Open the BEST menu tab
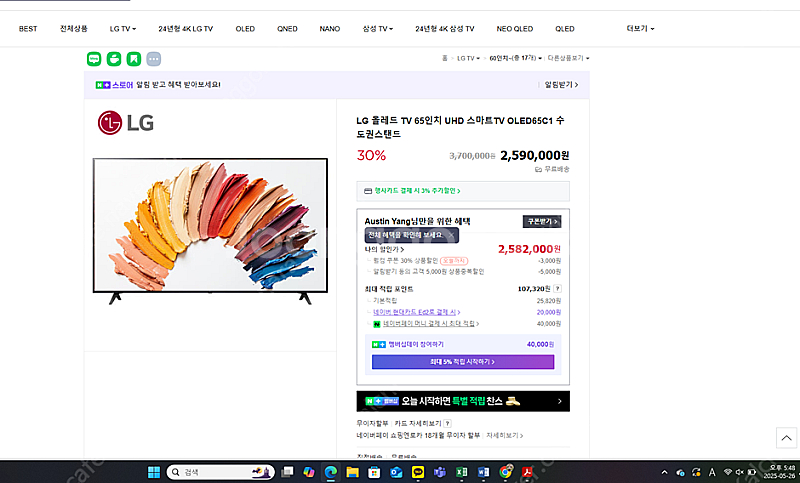 pos(28,29)
